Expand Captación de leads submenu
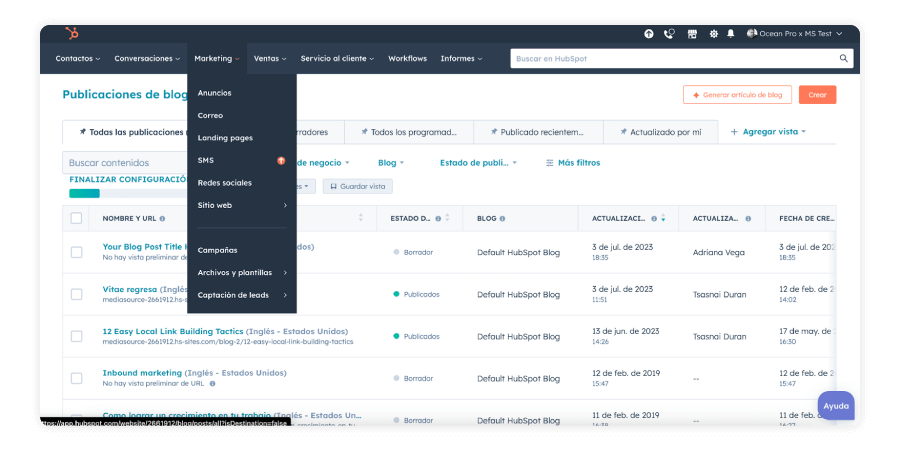This screenshot has width=900, height=451. point(242,295)
